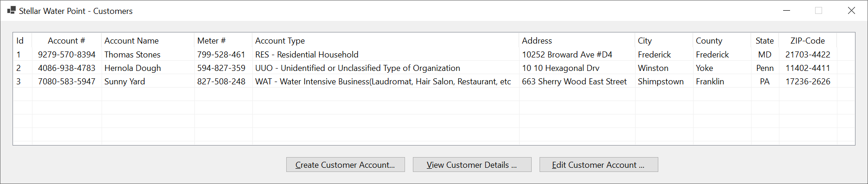Click Id cell 1 in Thomas Stones row
Viewport: 868px width, 184px height.
pos(19,54)
